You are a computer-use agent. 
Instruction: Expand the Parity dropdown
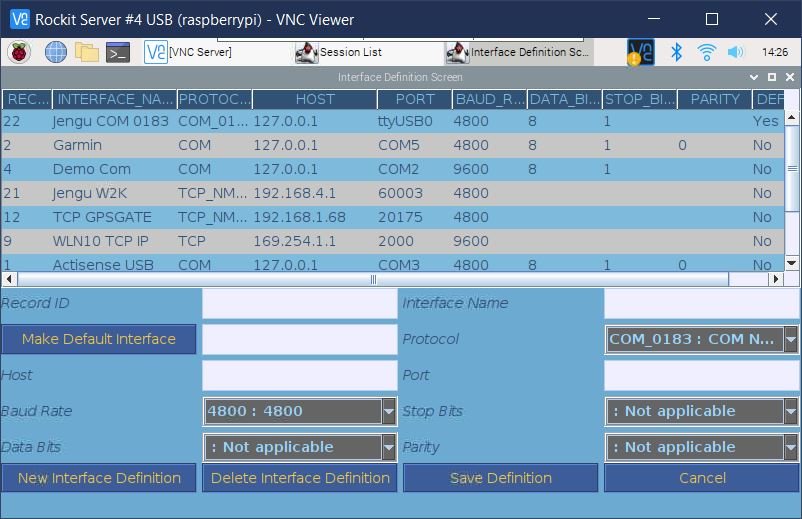(790, 447)
